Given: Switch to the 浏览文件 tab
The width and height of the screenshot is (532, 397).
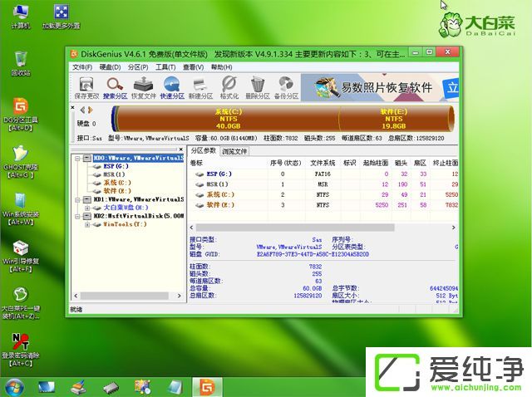Looking at the screenshot, I should [x=234, y=151].
